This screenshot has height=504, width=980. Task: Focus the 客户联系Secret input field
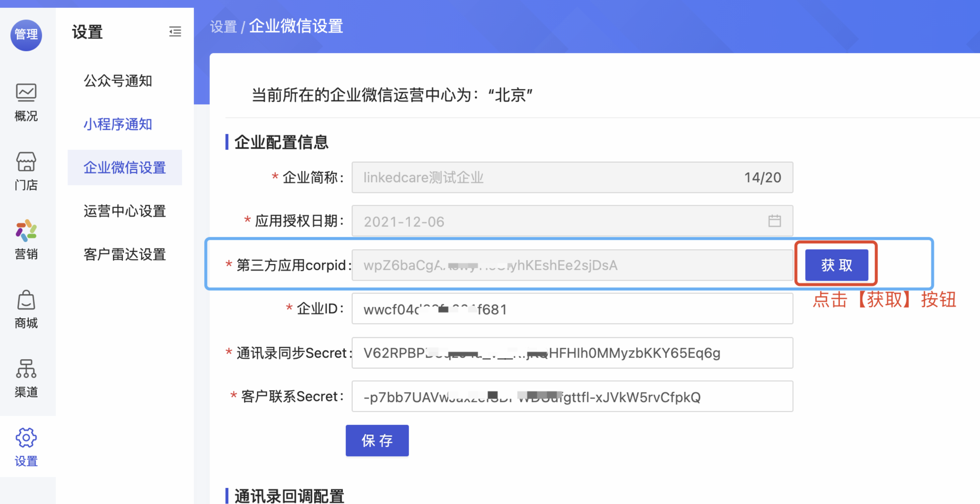pyautogui.click(x=572, y=396)
